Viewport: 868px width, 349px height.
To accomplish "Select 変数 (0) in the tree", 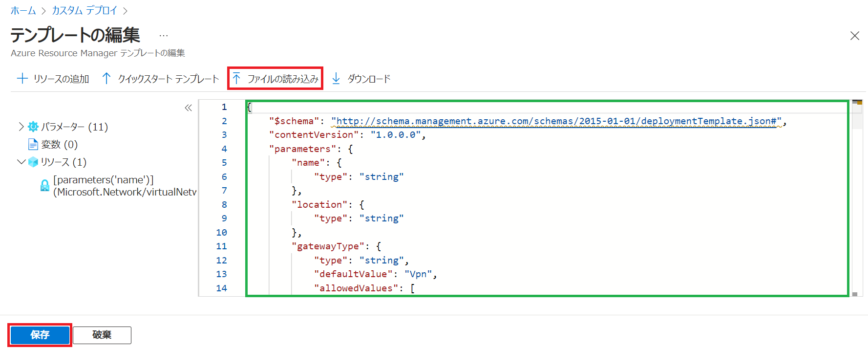I will pyautogui.click(x=59, y=144).
